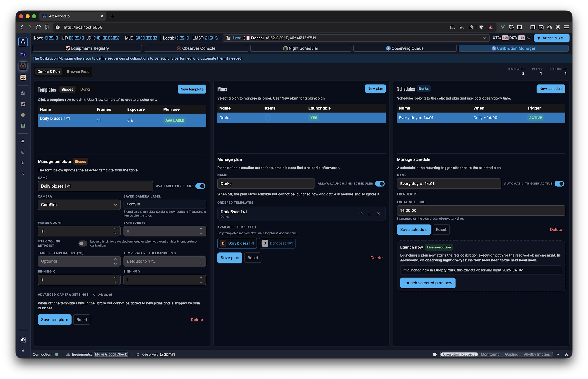Remove Dark 5sec 1×1 from ordered templates

(x=379, y=214)
